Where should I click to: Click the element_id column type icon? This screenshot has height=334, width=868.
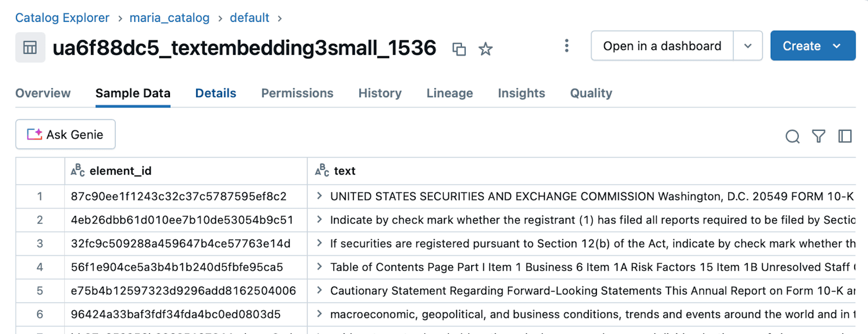(78, 170)
